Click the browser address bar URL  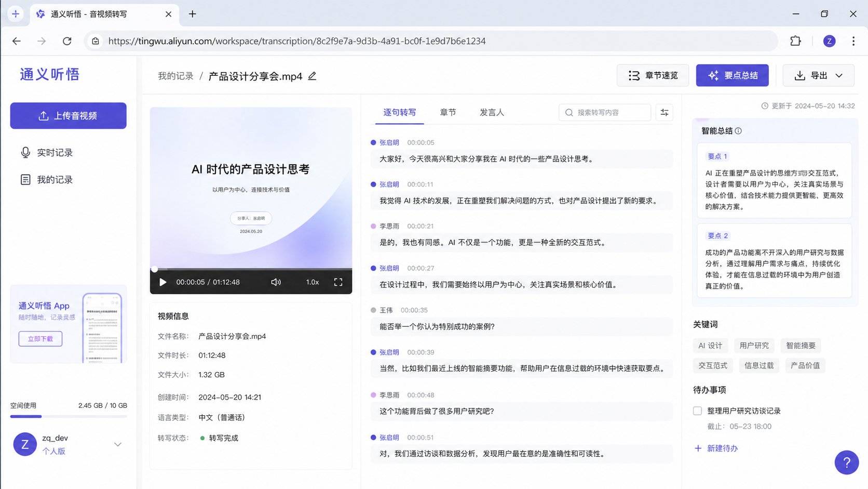(297, 41)
